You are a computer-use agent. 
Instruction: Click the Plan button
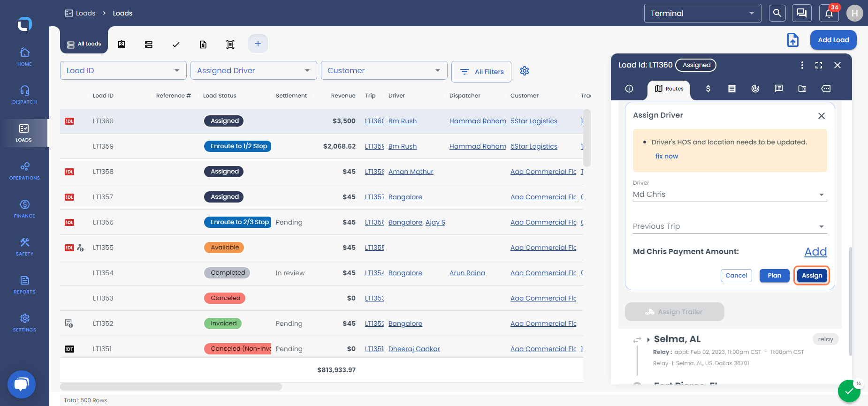pos(775,276)
